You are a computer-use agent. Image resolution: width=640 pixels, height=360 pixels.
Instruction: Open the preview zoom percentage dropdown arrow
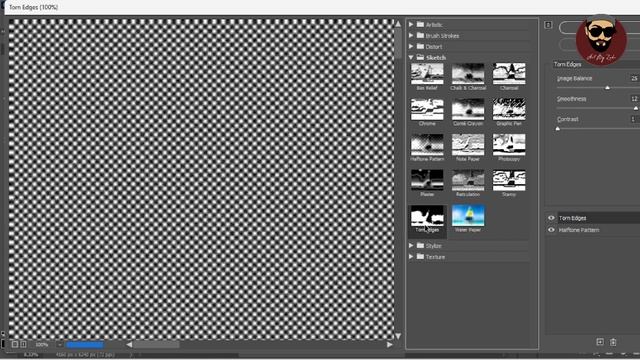[59, 344]
